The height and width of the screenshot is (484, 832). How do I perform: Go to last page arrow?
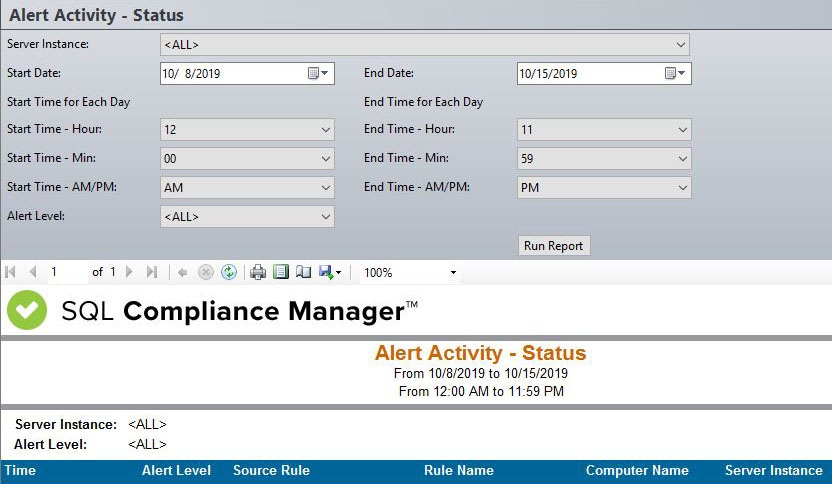pyautogui.click(x=152, y=272)
